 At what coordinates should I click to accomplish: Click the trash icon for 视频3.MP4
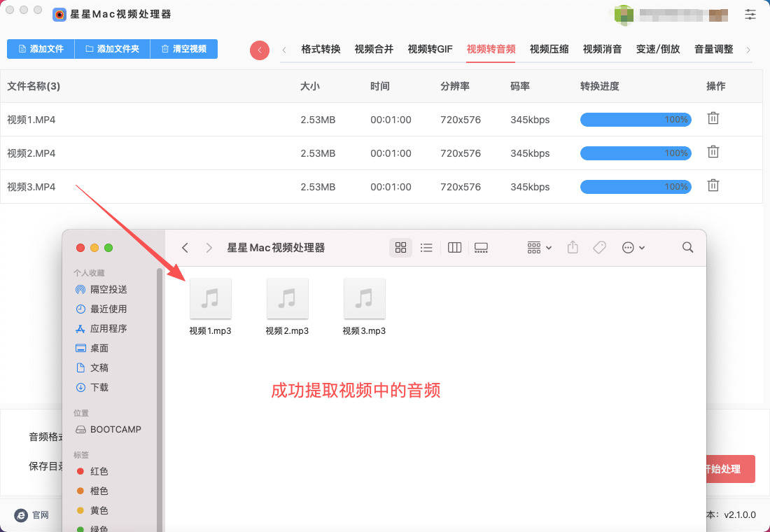click(x=713, y=185)
